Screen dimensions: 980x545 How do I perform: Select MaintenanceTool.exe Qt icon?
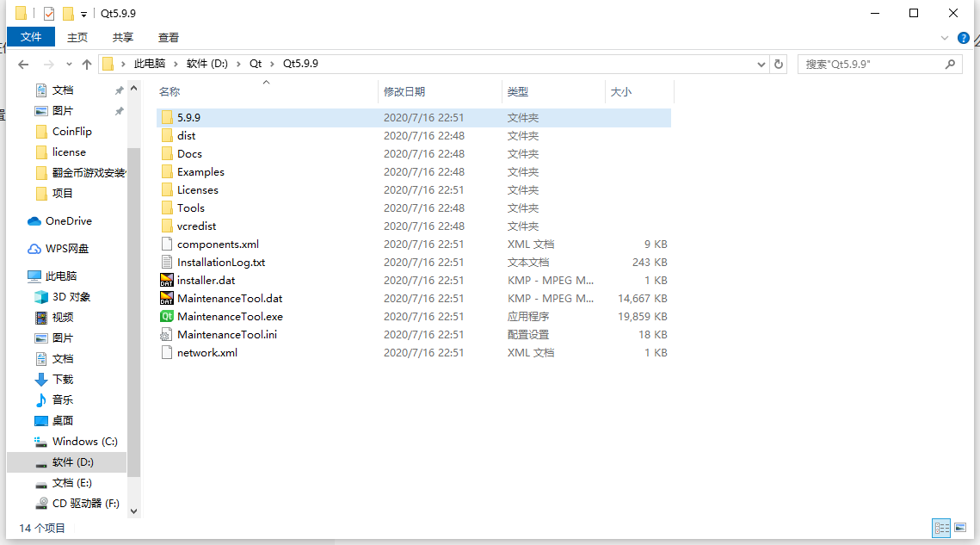coord(167,317)
